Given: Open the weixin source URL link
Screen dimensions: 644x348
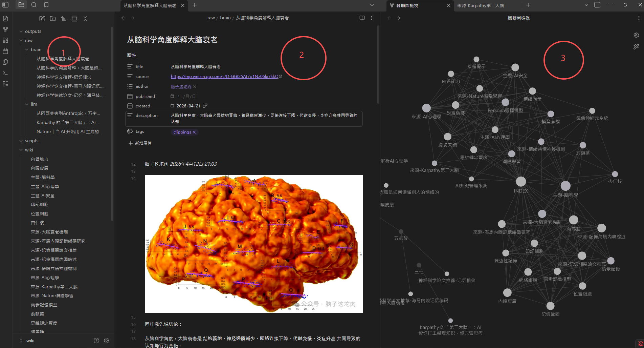Looking at the screenshot, I should click(225, 76).
